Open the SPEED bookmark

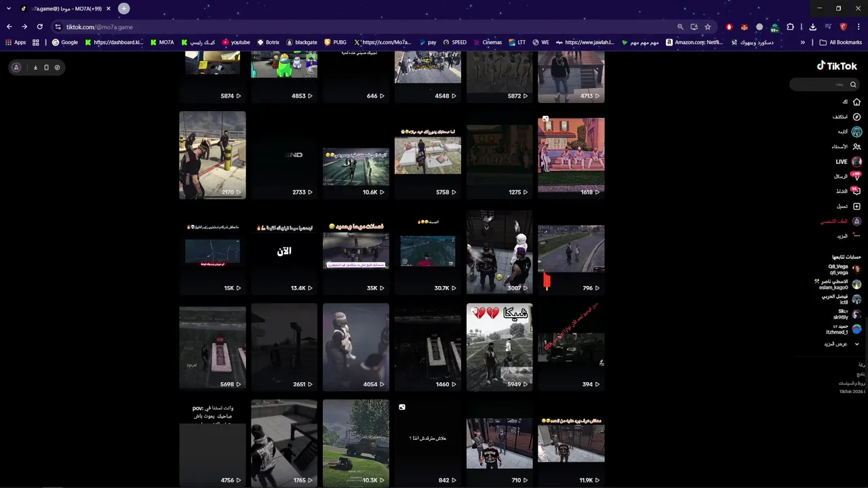pyautogui.click(x=455, y=42)
